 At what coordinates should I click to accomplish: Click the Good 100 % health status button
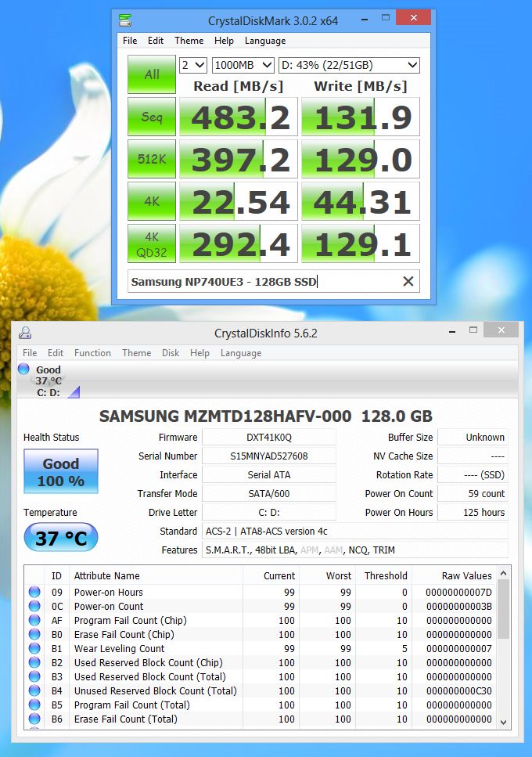tap(61, 472)
